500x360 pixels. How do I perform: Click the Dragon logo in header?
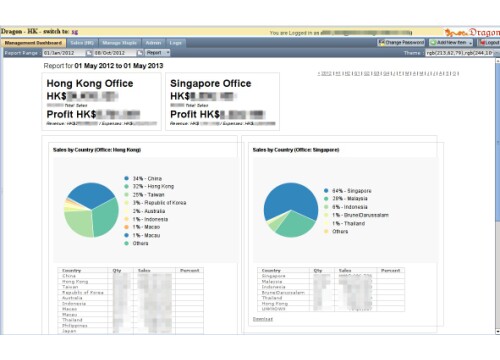pyautogui.click(x=472, y=32)
